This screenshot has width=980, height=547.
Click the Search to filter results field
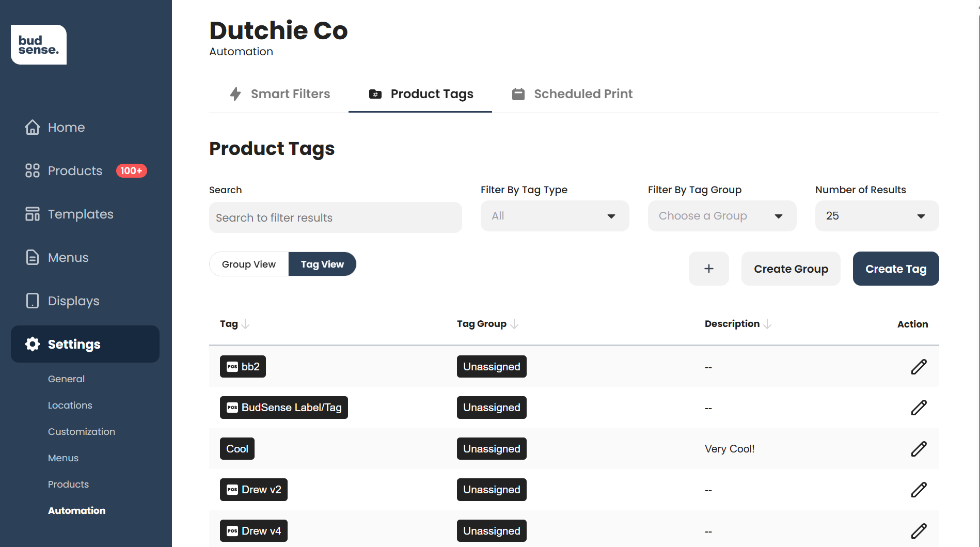pyautogui.click(x=336, y=217)
